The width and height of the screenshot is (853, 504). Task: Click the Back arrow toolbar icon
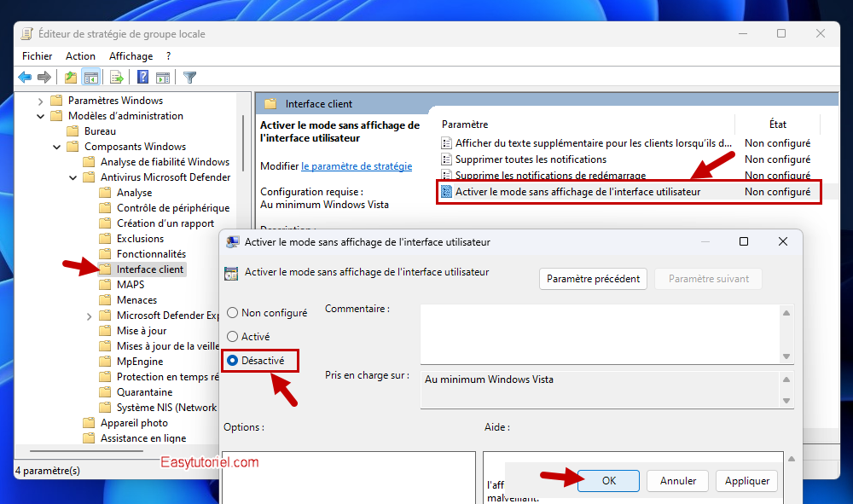tap(25, 78)
